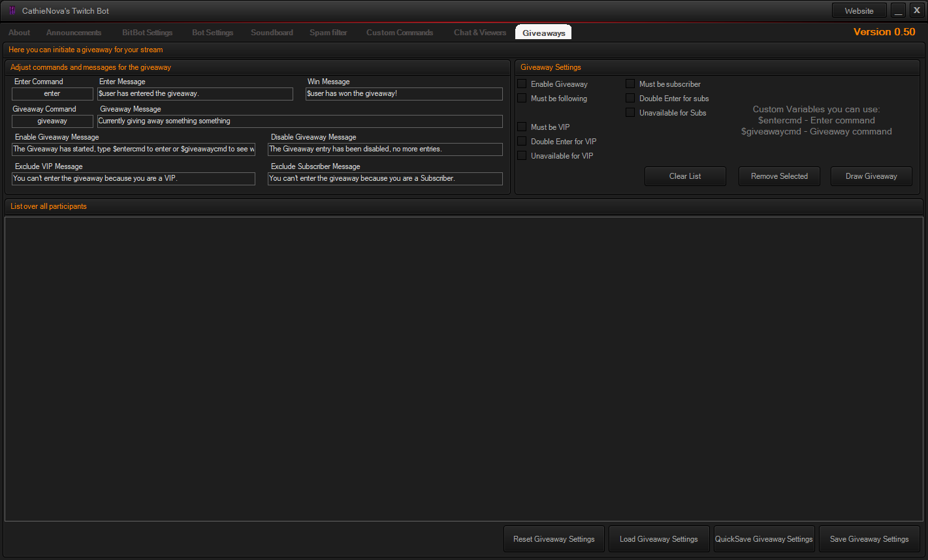The height and width of the screenshot is (560, 928).
Task: Enable the Enable Giveaway checkbox
Action: [x=522, y=84]
